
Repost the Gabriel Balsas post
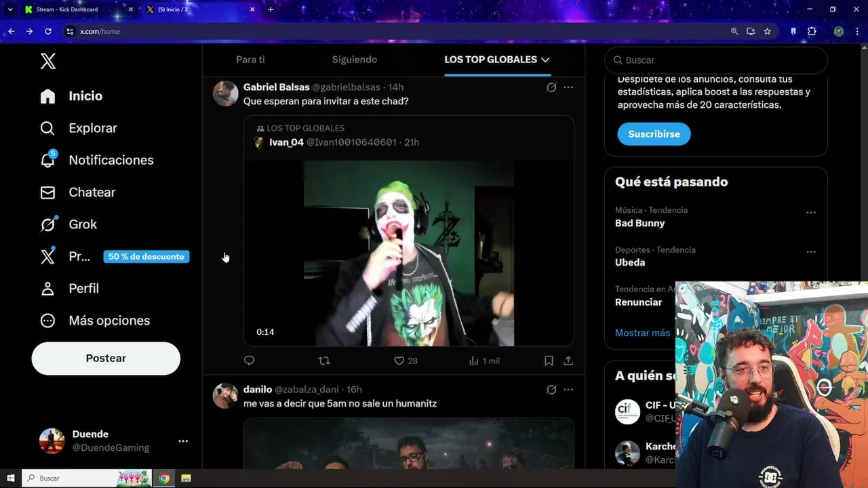[324, 361]
